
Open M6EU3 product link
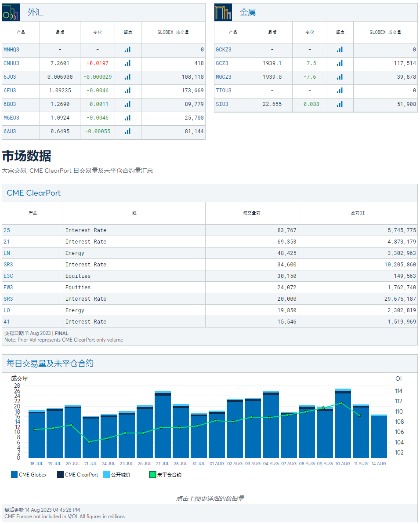click(x=11, y=118)
